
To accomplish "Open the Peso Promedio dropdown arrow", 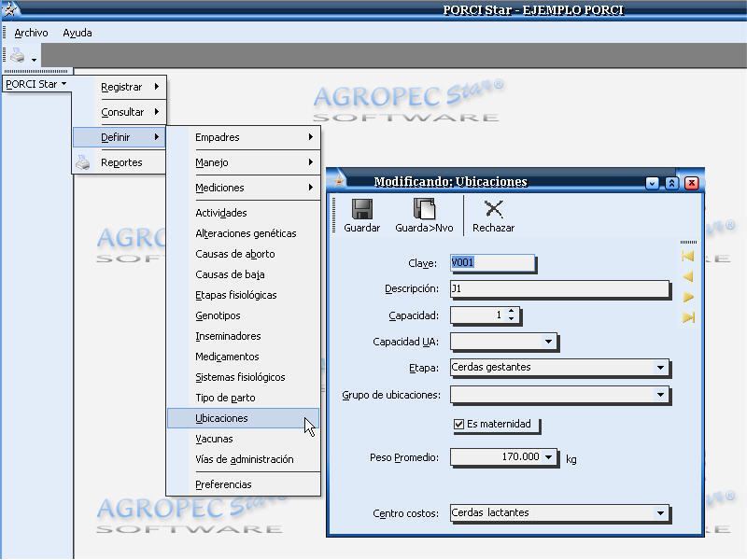I will (x=549, y=456).
